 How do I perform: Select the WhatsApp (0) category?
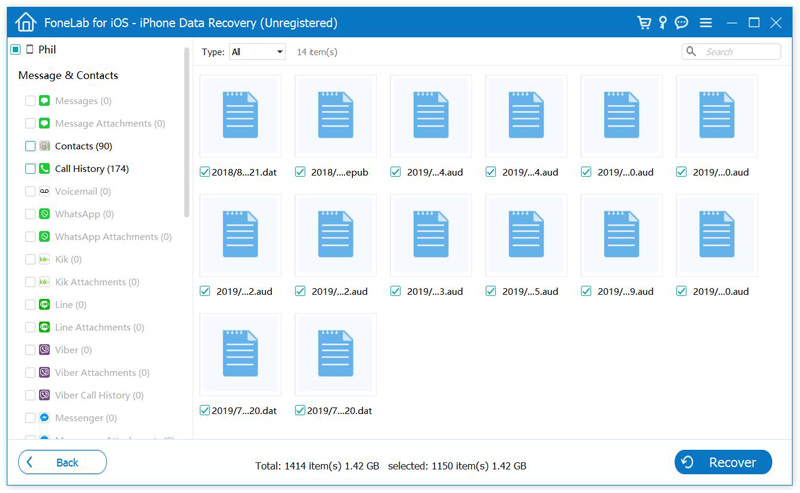pos(84,214)
